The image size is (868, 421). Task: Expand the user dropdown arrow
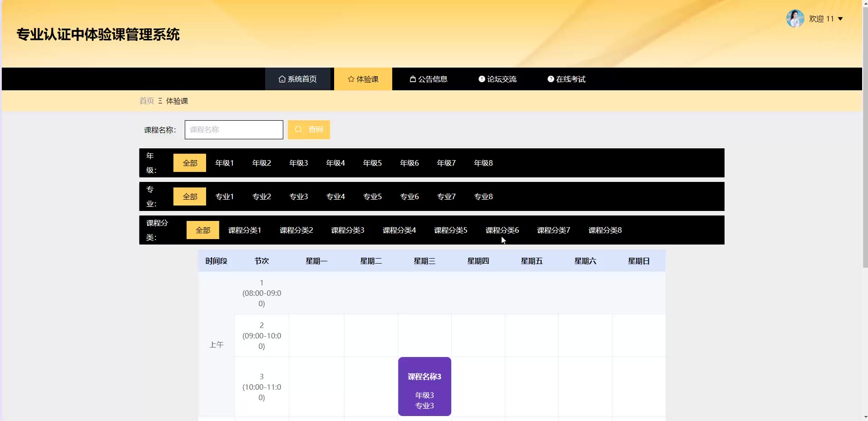(x=840, y=19)
